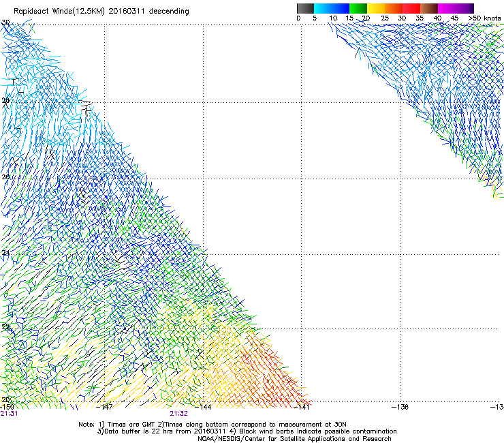Click the '26' latitude axis label
This screenshot has height=443, width=504.
5,177
